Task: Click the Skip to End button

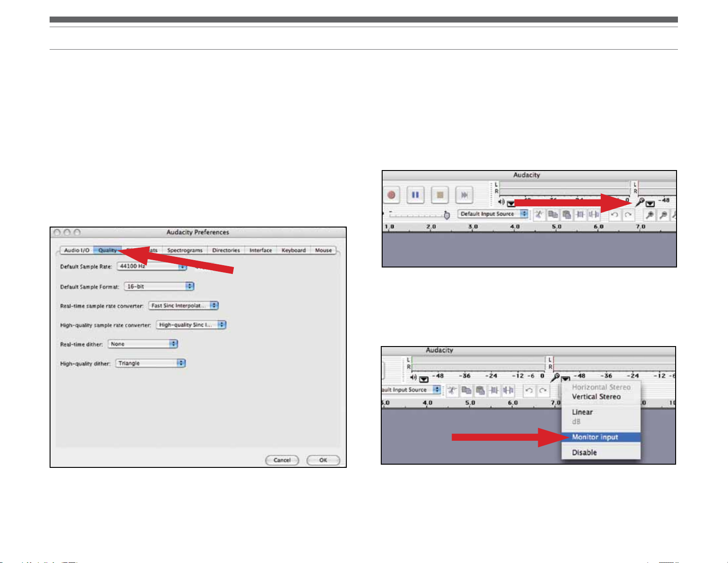Action: pos(464,195)
